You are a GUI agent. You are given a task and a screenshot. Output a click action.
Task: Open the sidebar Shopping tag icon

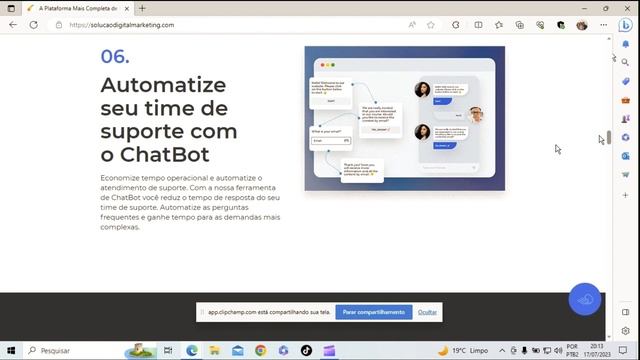[625, 81]
